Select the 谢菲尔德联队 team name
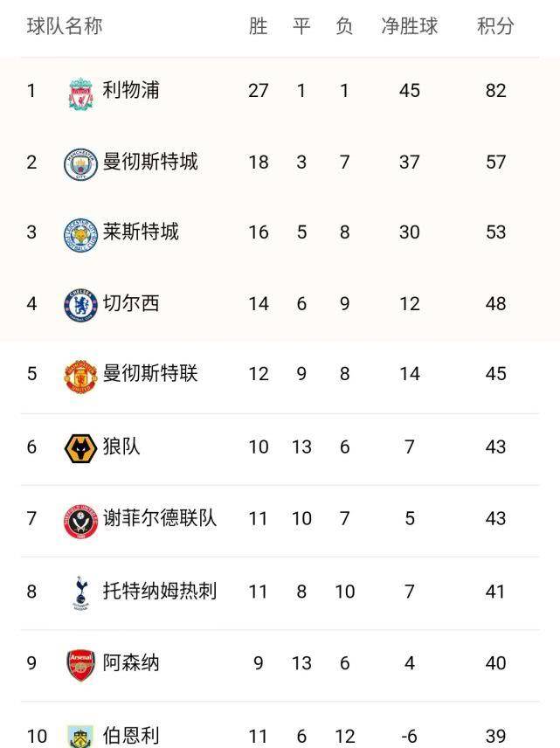This screenshot has height=748, width=560. pyautogui.click(x=160, y=518)
